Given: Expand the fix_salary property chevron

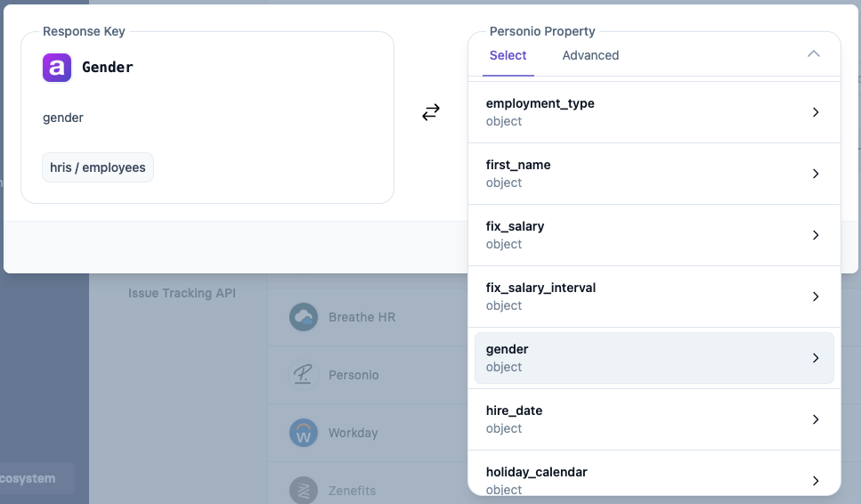Looking at the screenshot, I should (x=816, y=235).
